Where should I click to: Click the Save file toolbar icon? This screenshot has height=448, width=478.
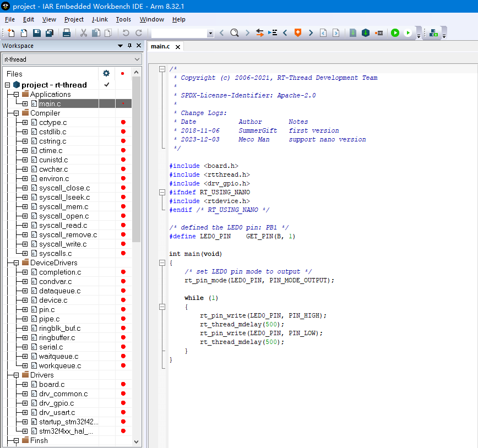(x=37, y=33)
